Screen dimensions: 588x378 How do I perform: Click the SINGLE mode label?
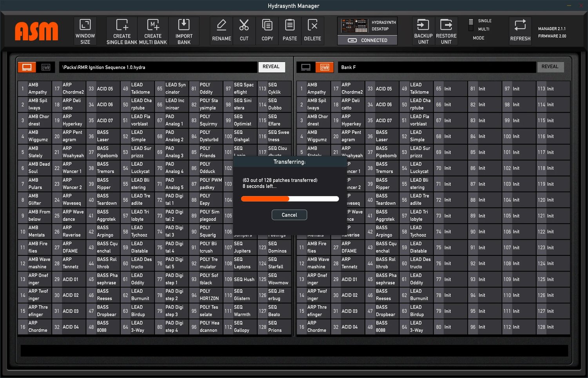485,21
